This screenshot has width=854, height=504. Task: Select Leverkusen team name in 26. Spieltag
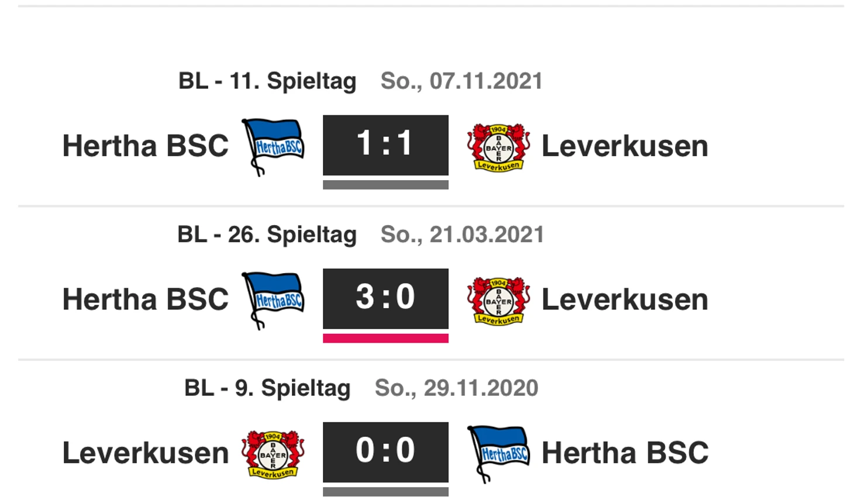click(x=625, y=300)
